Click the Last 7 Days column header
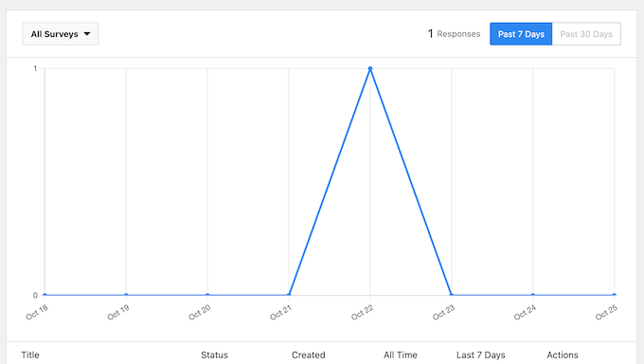 [481, 355]
